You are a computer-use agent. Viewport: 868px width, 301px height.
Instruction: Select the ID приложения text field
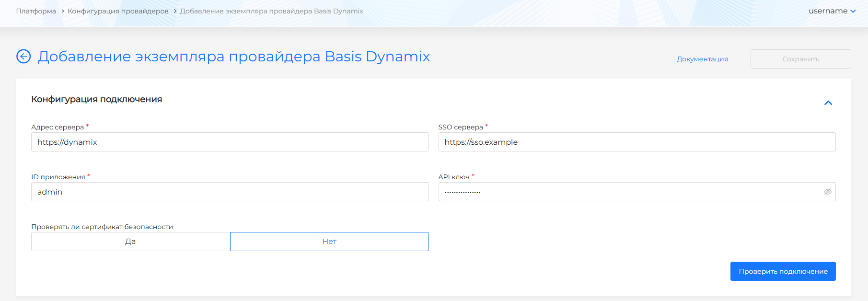click(230, 192)
